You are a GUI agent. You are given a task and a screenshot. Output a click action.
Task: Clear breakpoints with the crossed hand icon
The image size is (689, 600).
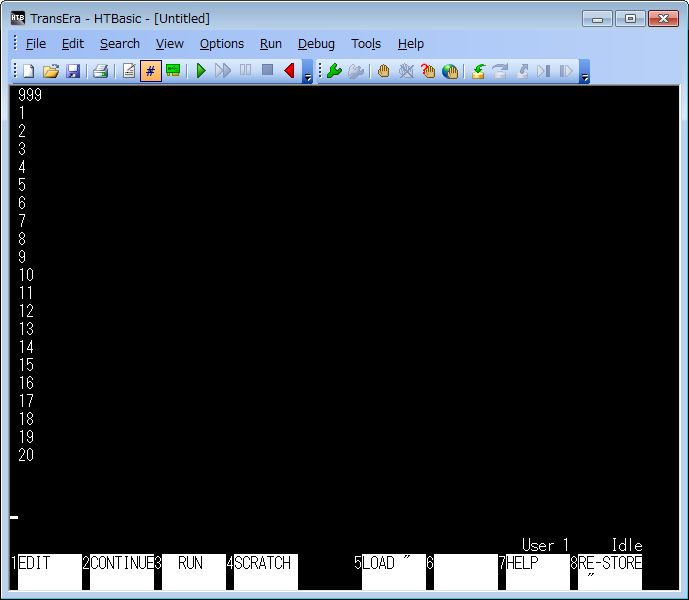point(406,71)
